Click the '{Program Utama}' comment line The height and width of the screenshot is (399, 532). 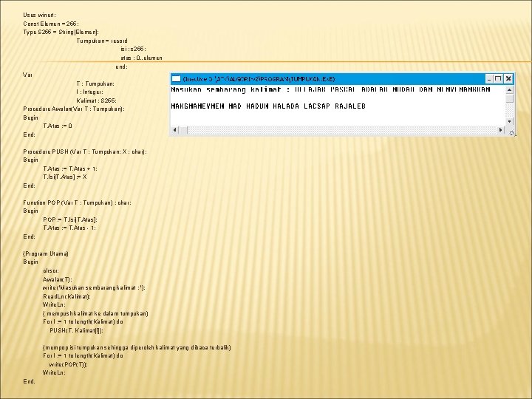(x=46, y=253)
